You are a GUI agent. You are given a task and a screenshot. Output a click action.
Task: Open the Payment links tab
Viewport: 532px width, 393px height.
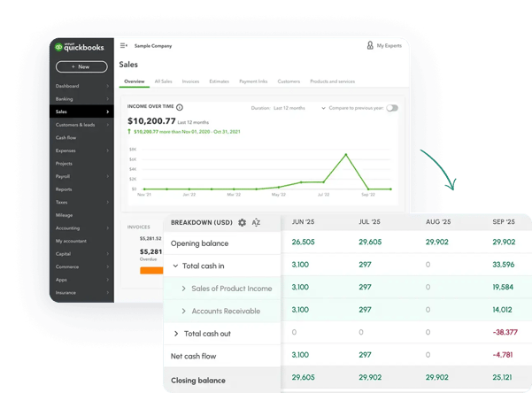coord(253,81)
